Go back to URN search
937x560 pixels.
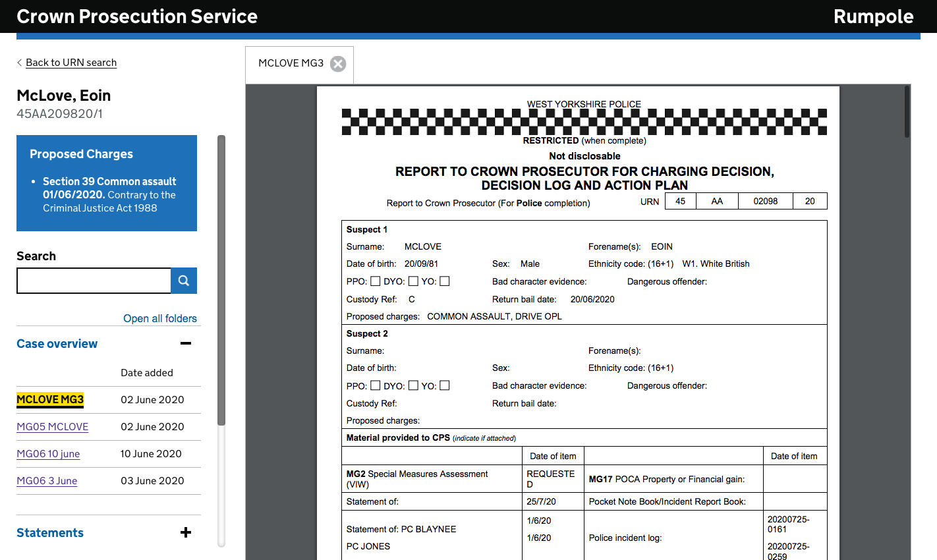click(x=71, y=63)
